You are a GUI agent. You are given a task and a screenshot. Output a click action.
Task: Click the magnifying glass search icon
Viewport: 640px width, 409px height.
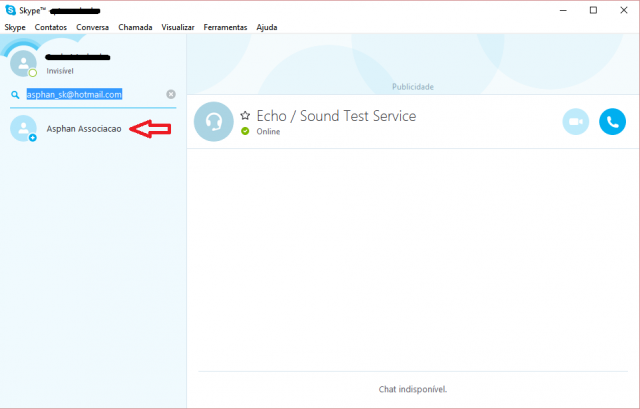coord(15,95)
